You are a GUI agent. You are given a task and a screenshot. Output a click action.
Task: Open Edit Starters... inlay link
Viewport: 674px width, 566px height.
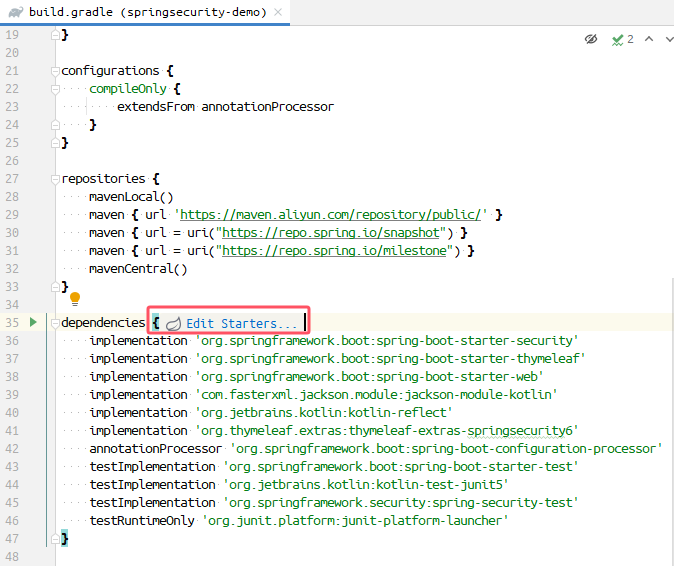pos(242,324)
